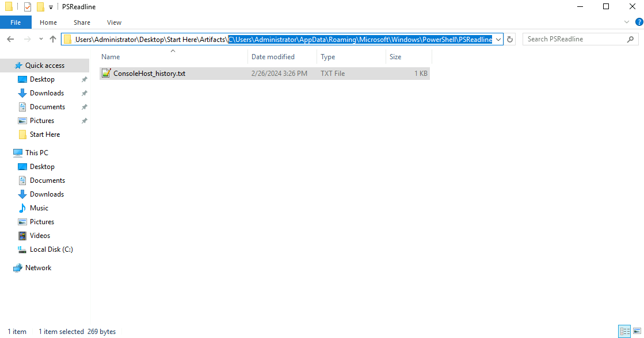The image size is (644, 338).
Task: Select Quick access in navigation pane
Action: point(45,65)
